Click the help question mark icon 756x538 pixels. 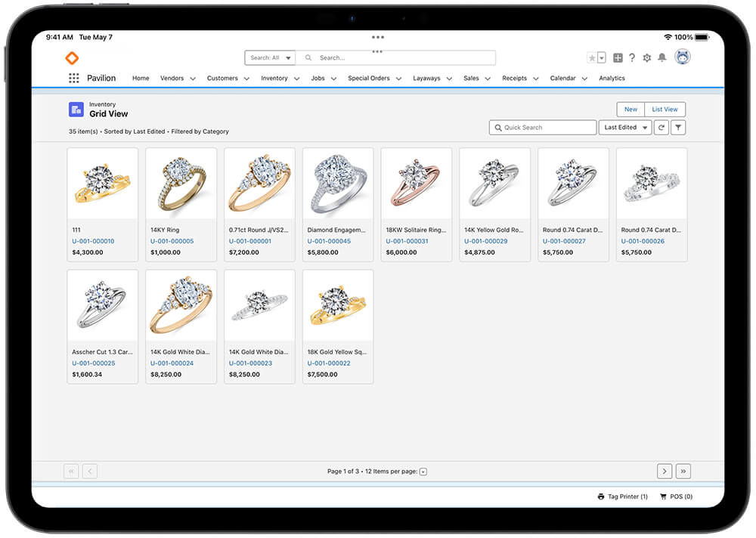632,57
